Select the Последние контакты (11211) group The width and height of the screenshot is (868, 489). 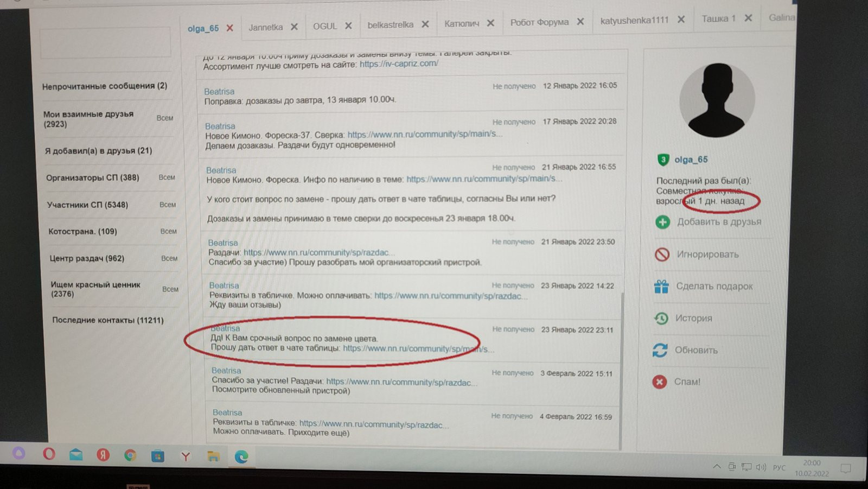[x=108, y=320]
